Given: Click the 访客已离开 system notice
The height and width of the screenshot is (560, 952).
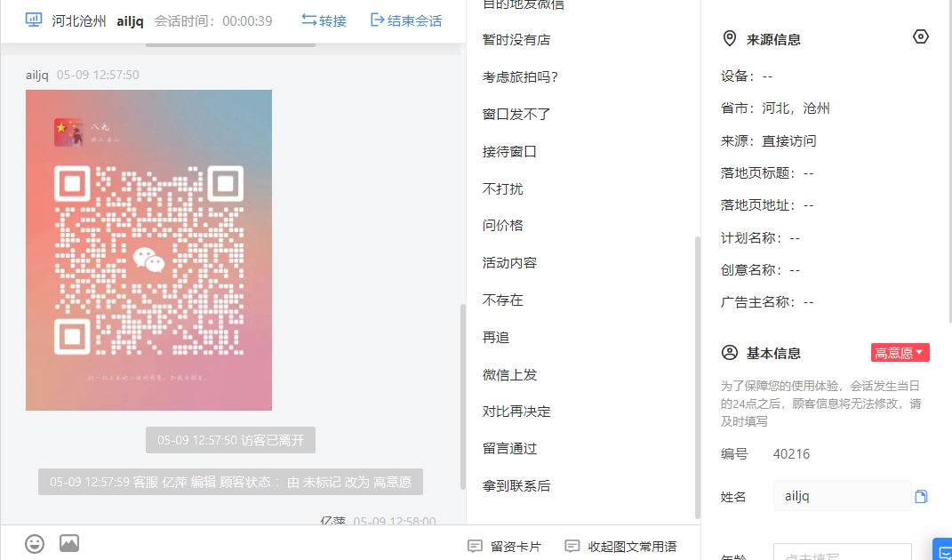Looking at the screenshot, I should [231, 440].
